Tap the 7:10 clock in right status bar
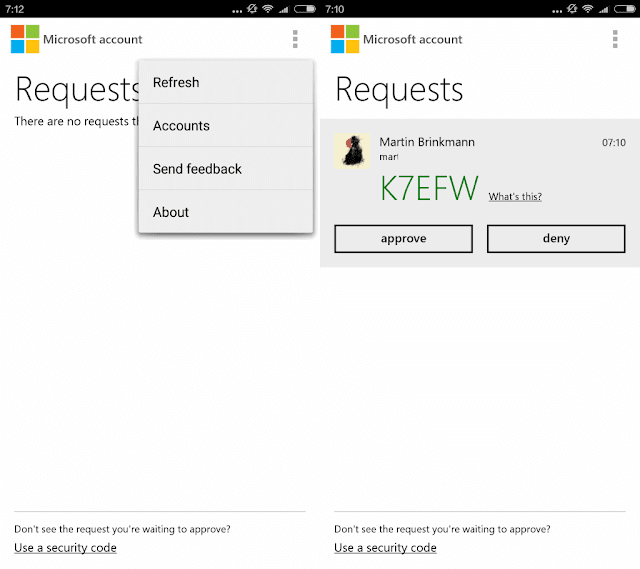The width and height of the screenshot is (640, 569). pyautogui.click(x=335, y=9)
